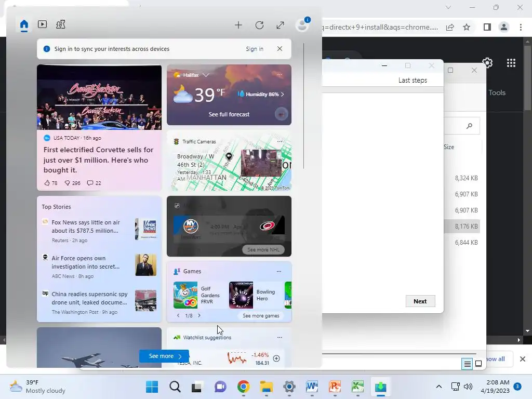Screen dimensions: 532x399
Task: Bookmark this page with the star
Action: pyautogui.click(x=467, y=27)
